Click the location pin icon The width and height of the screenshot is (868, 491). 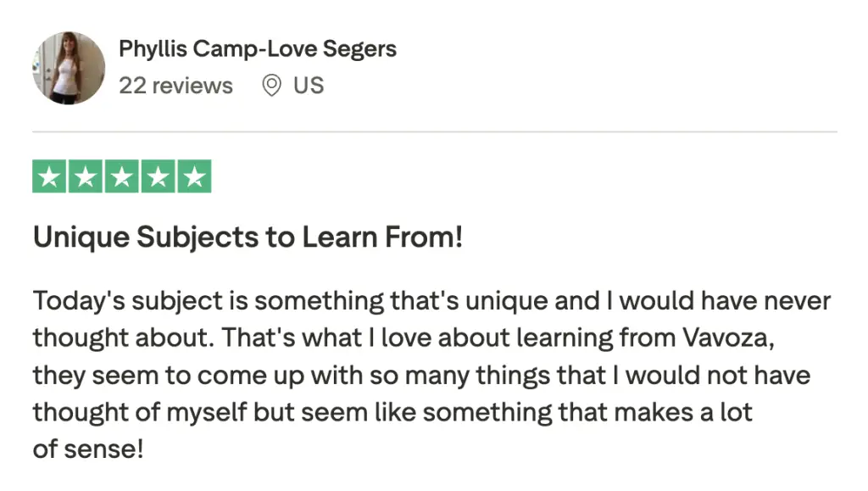click(x=271, y=86)
